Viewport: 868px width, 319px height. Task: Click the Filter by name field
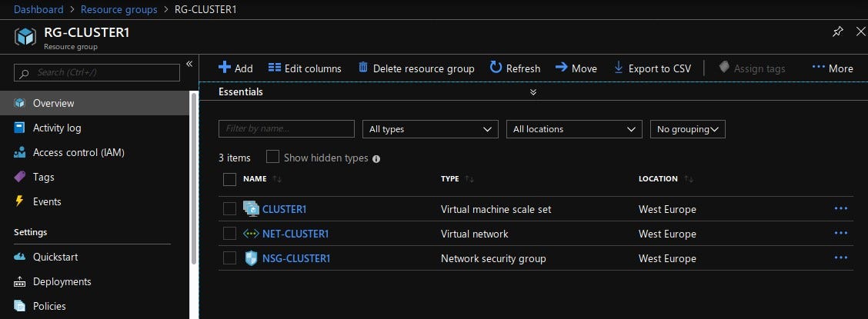click(x=286, y=129)
